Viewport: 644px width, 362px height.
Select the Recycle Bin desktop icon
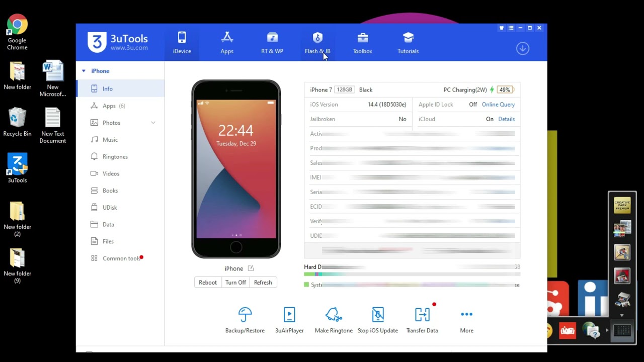[x=17, y=122]
